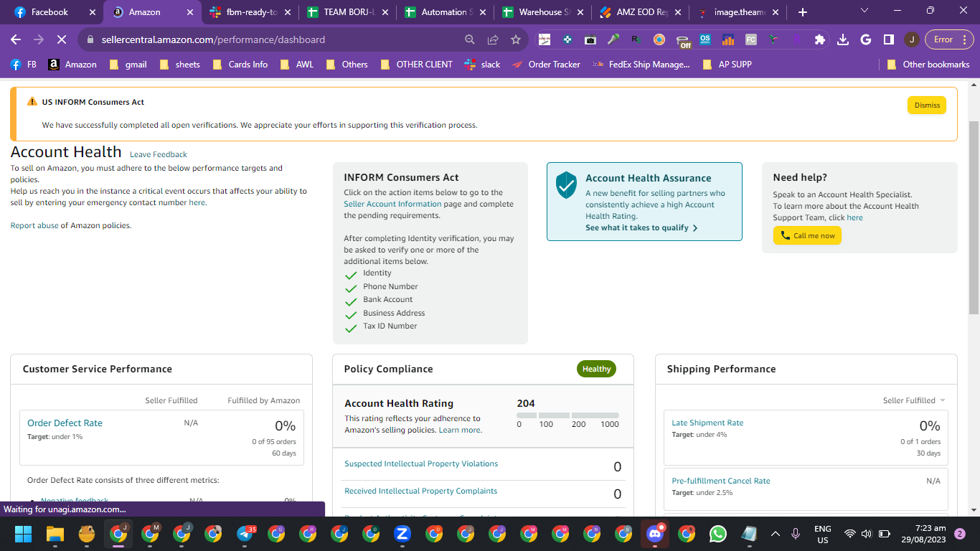Bookmark this page with the star icon
Screen dimensions: 980x551
pyautogui.click(x=516, y=39)
